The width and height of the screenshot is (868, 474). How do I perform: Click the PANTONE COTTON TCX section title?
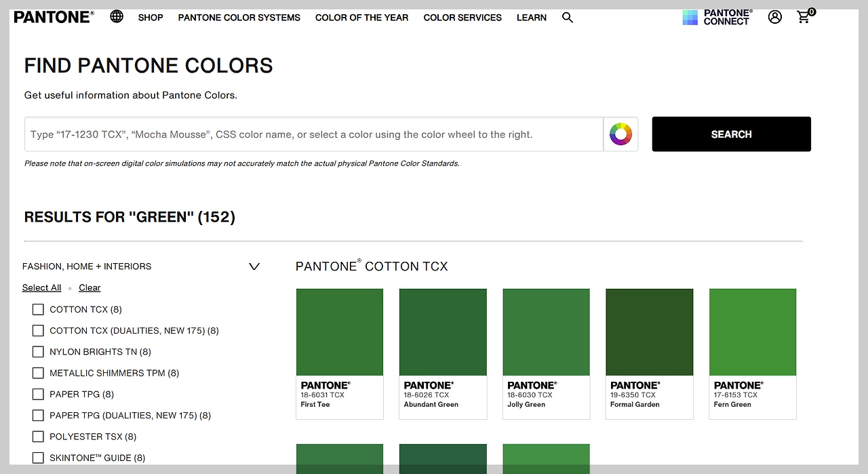click(372, 266)
